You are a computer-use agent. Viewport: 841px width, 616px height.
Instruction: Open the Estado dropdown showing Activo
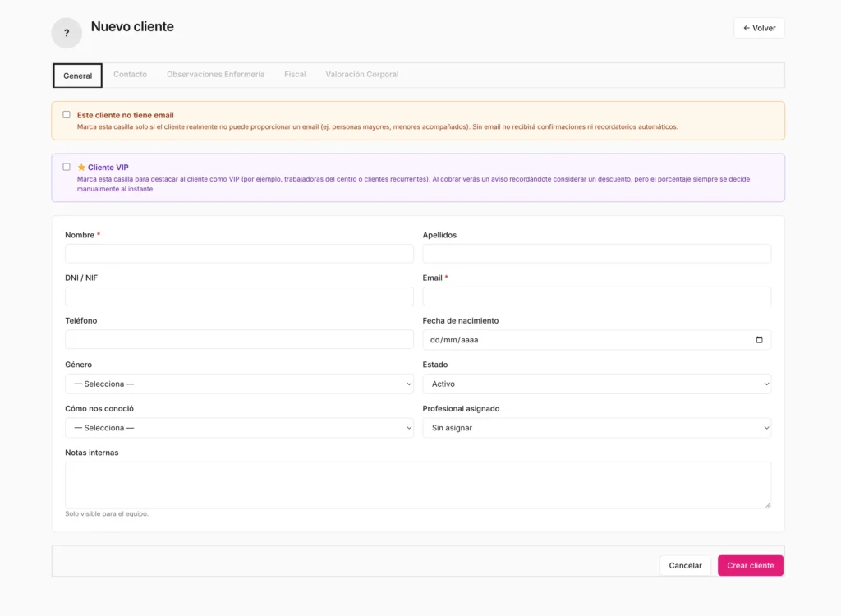[x=596, y=384]
